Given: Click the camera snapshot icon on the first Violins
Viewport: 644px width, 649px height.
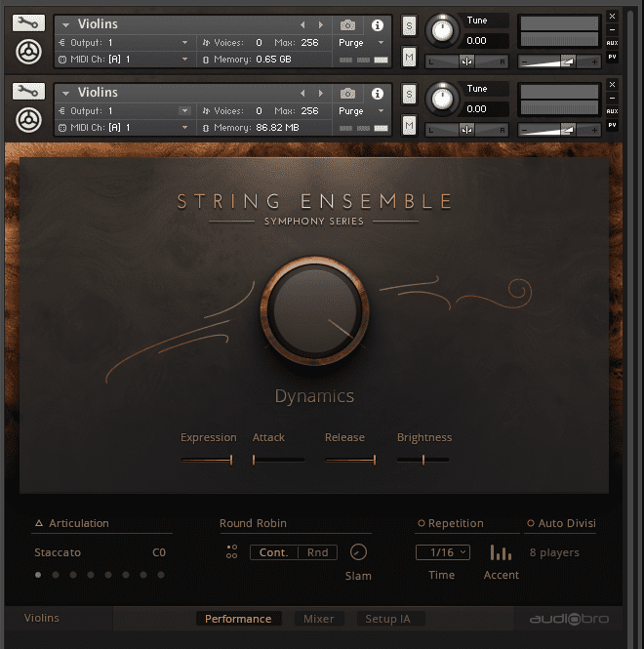Looking at the screenshot, I should (x=347, y=25).
